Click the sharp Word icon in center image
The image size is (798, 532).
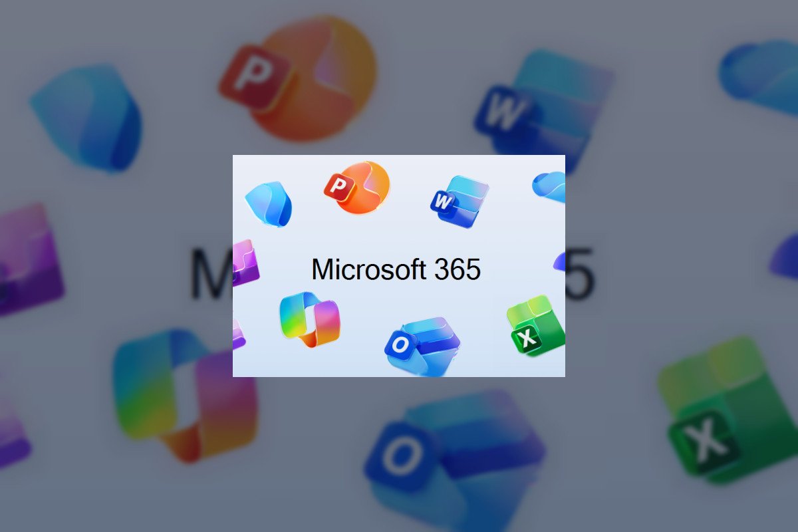[x=460, y=201]
